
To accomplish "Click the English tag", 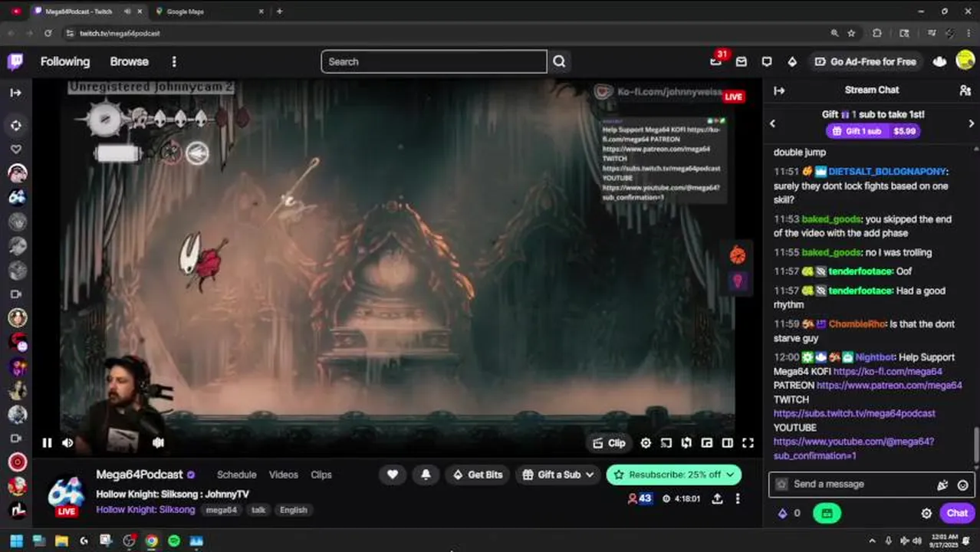I will click(x=293, y=510).
